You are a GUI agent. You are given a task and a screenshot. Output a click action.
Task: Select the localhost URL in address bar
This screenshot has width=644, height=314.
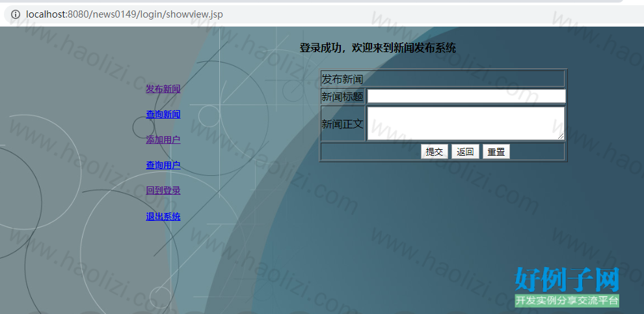(x=124, y=14)
